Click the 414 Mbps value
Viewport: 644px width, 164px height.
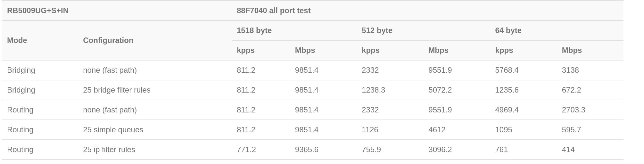(x=568, y=150)
